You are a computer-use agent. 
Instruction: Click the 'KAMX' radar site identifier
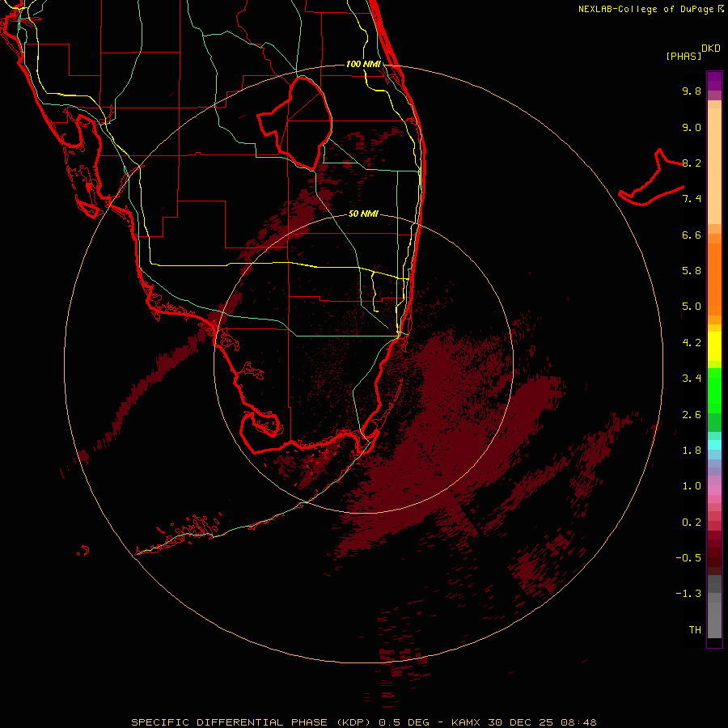pyautogui.click(x=467, y=722)
